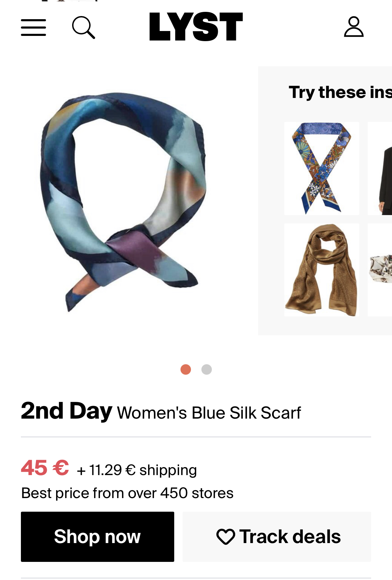Open the user account profile icon

[x=354, y=26]
